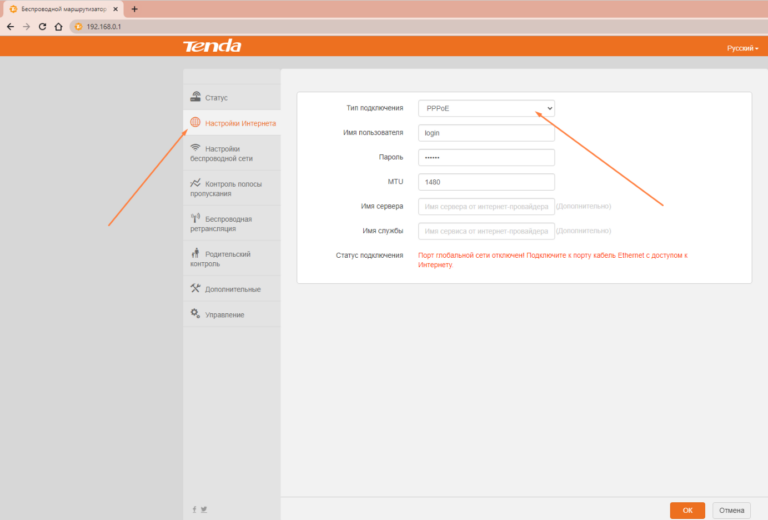
Task: Expand the connection type PPPoE dropdown
Action: point(486,107)
